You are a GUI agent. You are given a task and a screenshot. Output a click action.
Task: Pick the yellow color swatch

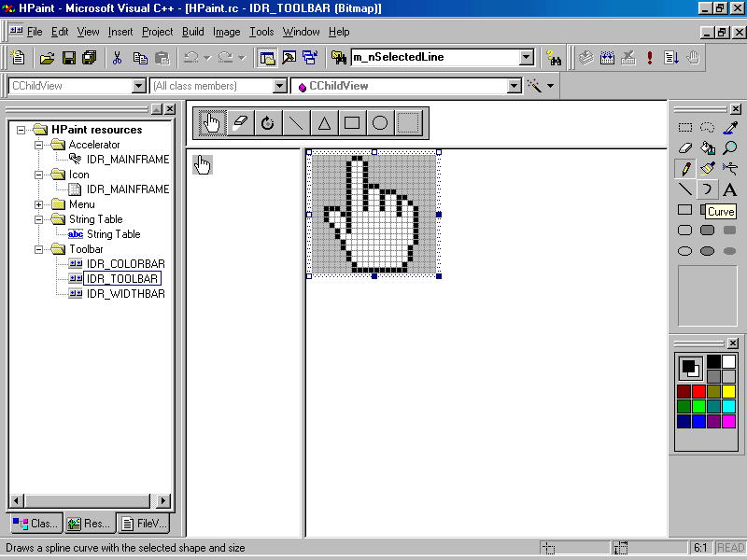pos(729,391)
